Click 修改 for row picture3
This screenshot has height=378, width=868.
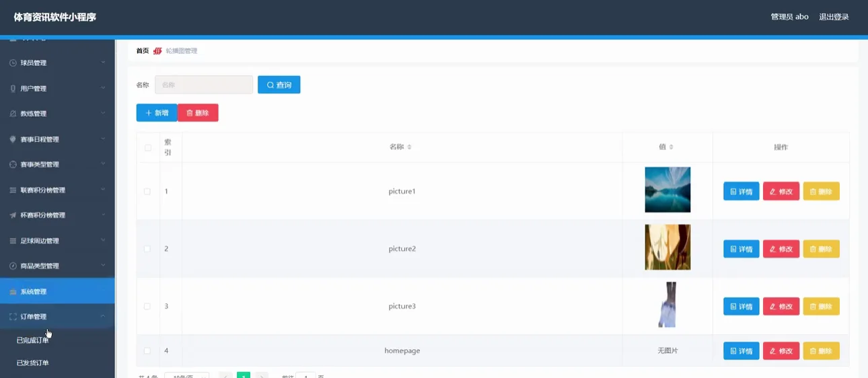(781, 307)
